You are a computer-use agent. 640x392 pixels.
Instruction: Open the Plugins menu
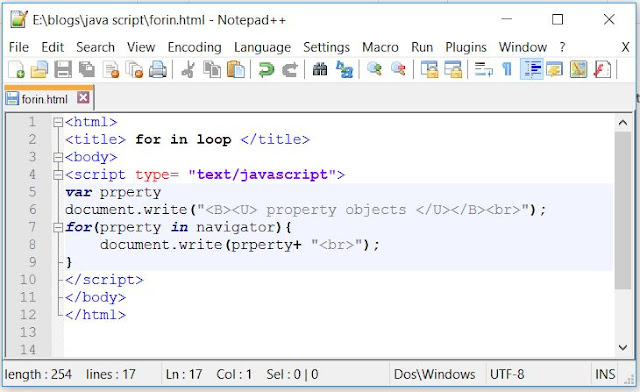point(466,47)
